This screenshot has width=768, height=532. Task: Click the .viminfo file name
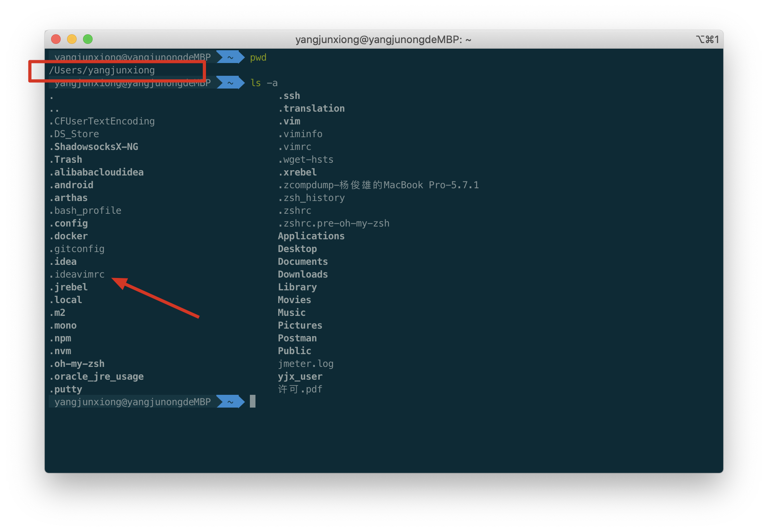(x=300, y=134)
